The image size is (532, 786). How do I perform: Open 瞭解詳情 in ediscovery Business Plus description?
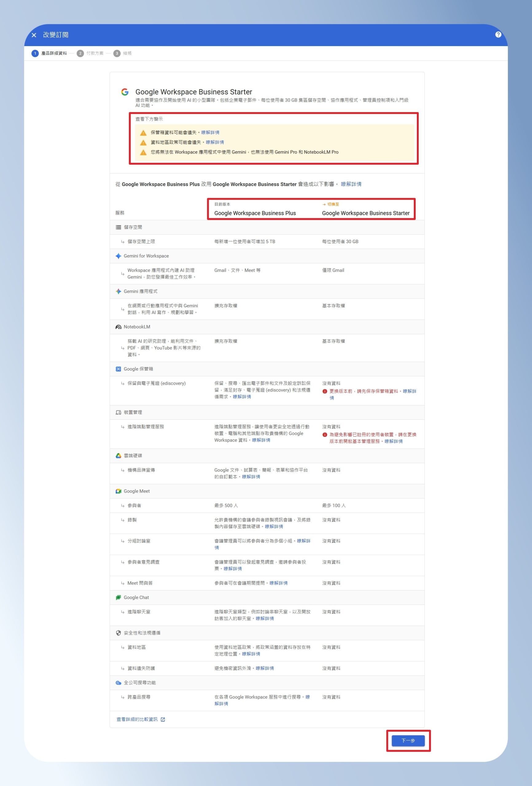coord(242,397)
